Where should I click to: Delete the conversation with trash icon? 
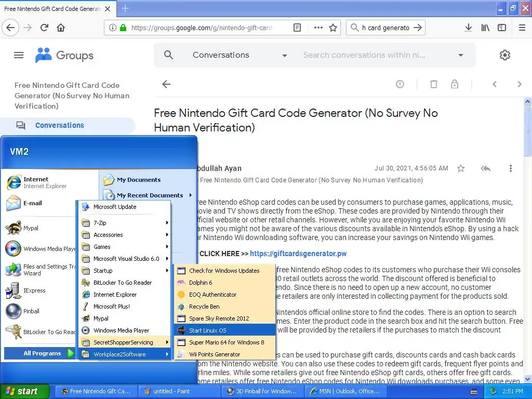pyautogui.click(x=434, y=84)
